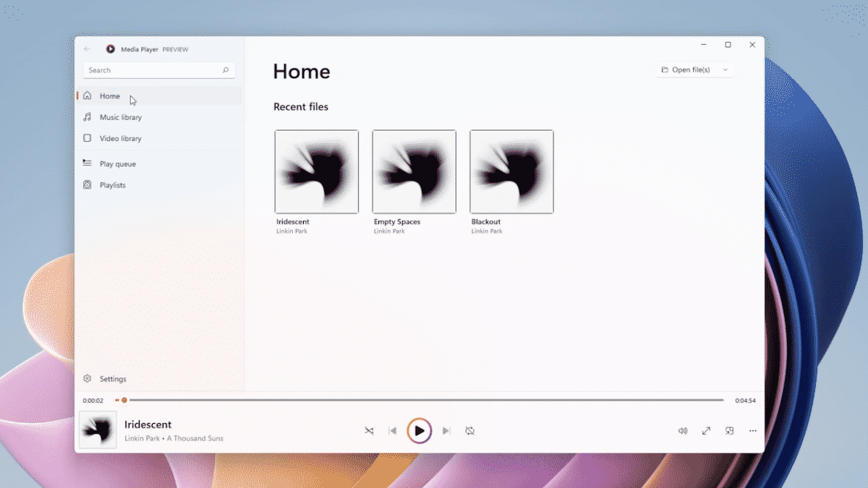The height and width of the screenshot is (488, 868).
Task: Go to Video library
Action: (x=160, y=138)
